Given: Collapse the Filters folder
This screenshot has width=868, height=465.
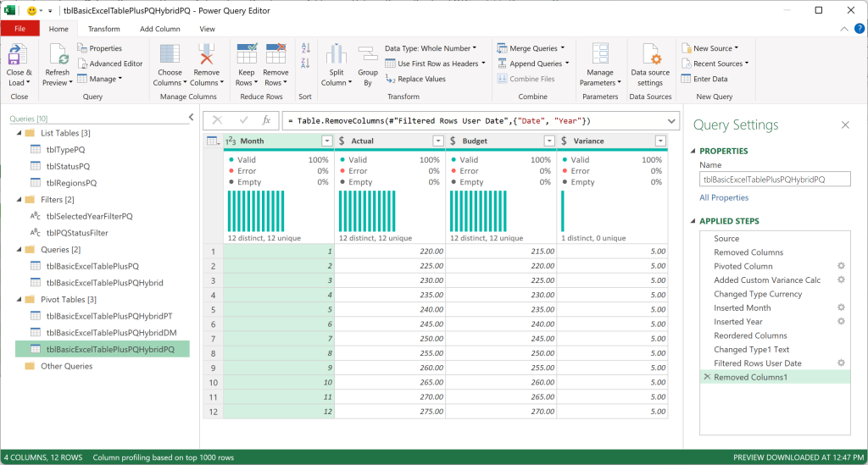Looking at the screenshot, I should point(19,200).
